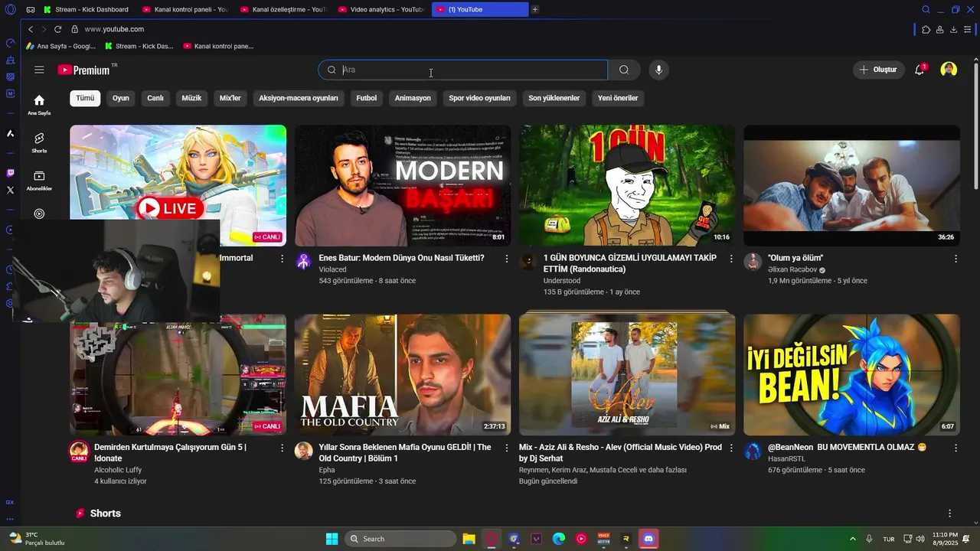Open the taskbar volume icon
This screenshot has width=980, height=551.
pyautogui.click(x=922, y=539)
